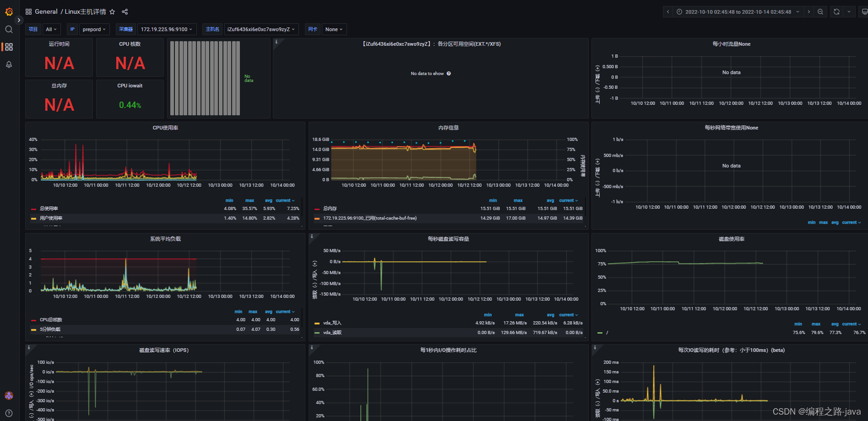
Task: Share the dashboard using the share icon
Action: (125, 11)
